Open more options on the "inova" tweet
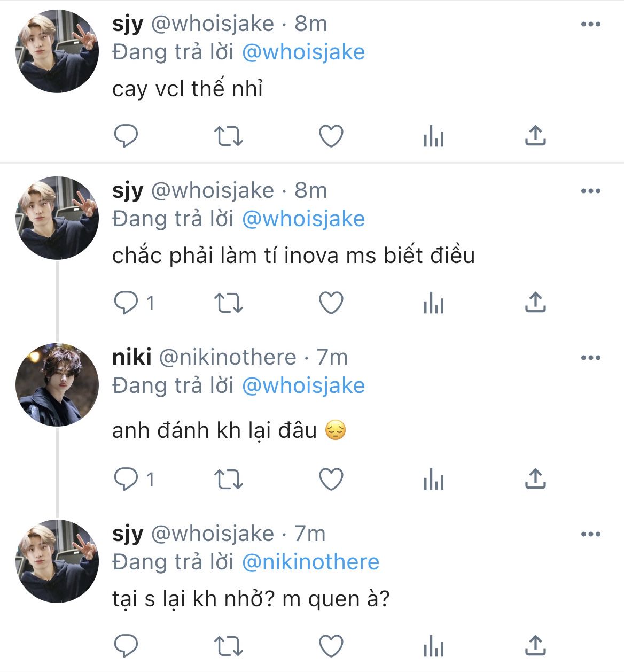The width and height of the screenshot is (624, 672). click(x=590, y=191)
